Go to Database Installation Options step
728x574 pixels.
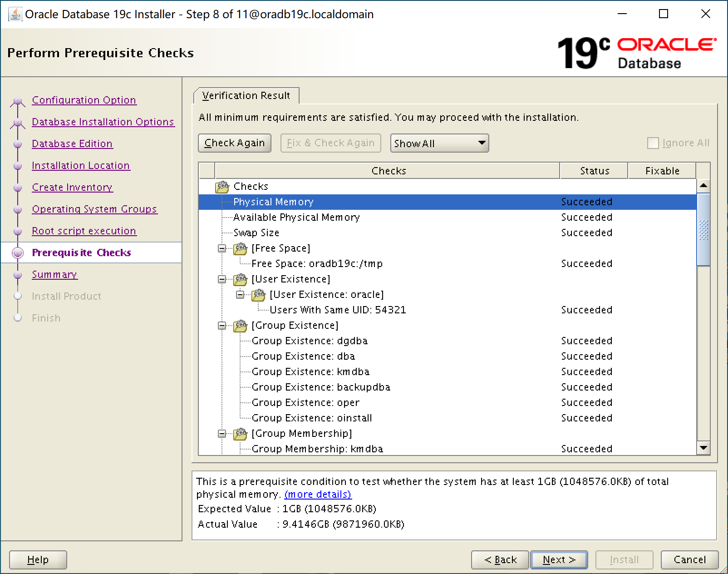pyautogui.click(x=103, y=122)
